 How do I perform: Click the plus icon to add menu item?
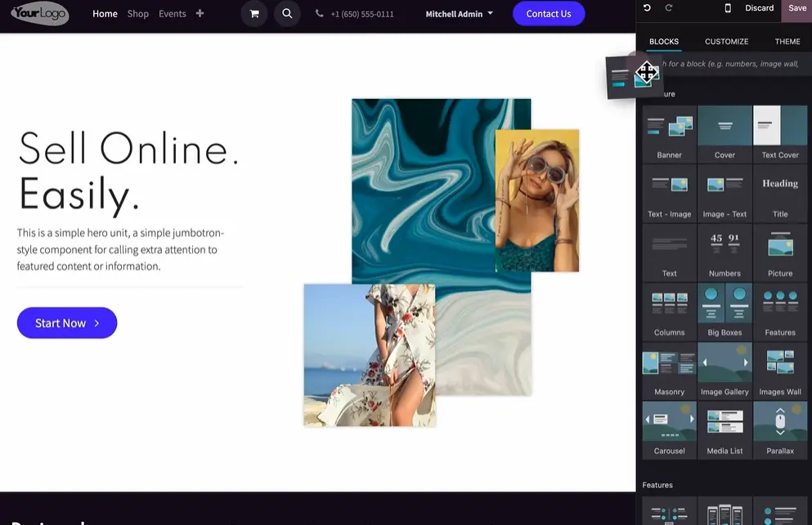point(200,14)
